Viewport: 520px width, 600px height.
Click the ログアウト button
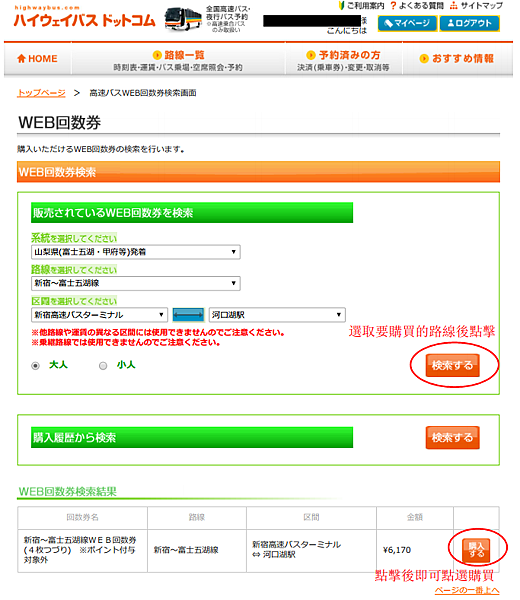coord(469,23)
